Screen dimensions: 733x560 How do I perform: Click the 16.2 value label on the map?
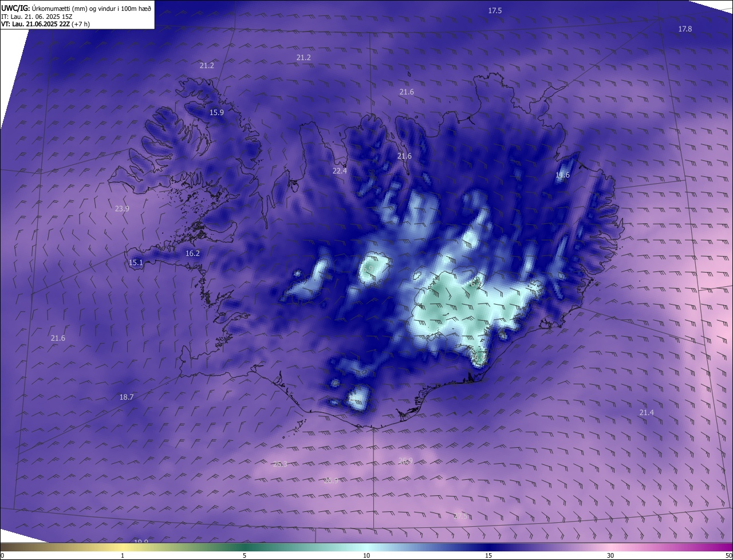point(192,254)
